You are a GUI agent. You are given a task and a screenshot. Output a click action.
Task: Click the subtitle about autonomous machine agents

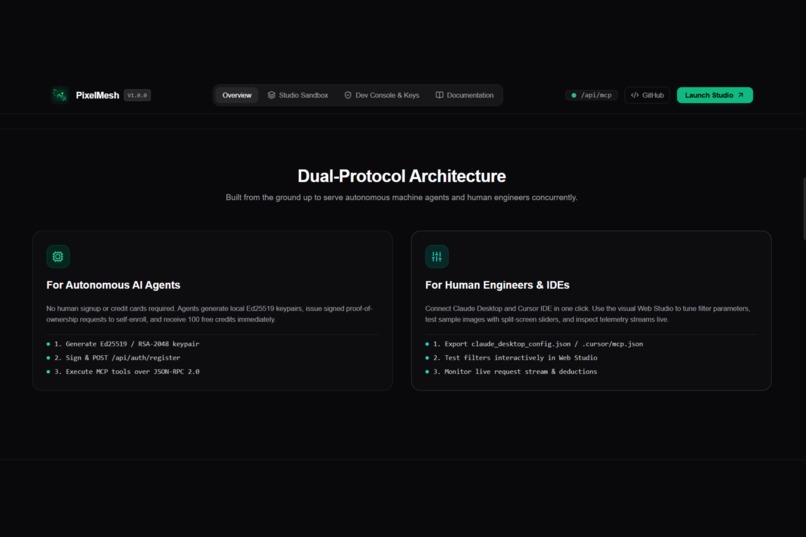click(401, 197)
